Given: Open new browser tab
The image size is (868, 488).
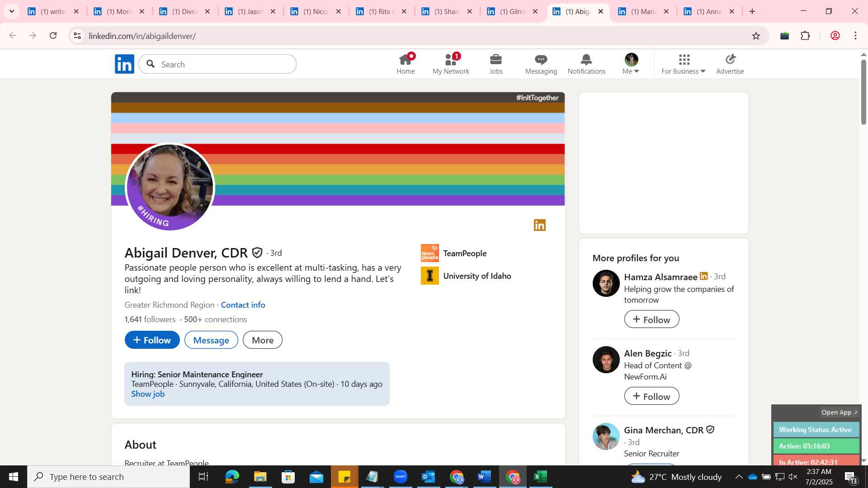Looking at the screenshot, I should (752, 11).
